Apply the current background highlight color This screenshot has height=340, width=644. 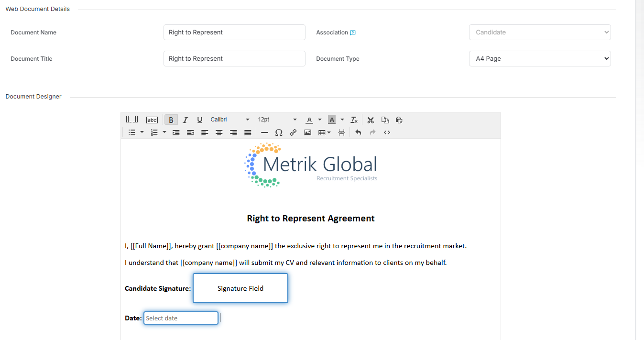pos(332,120)
